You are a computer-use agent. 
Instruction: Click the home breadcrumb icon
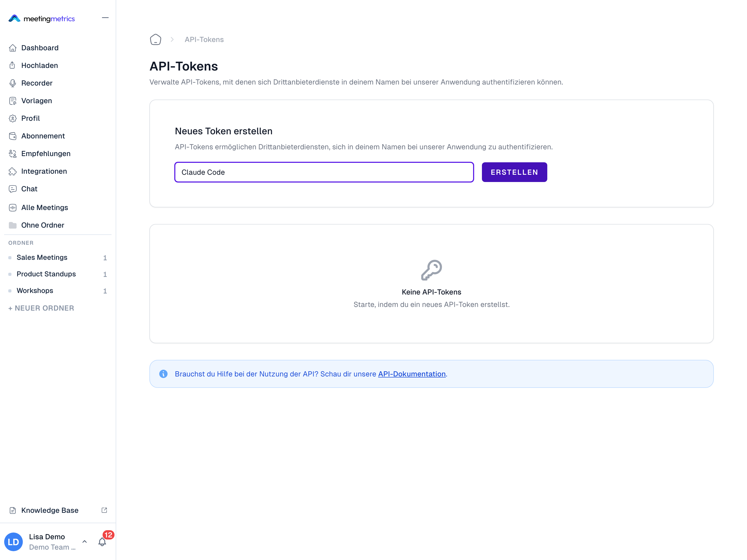[155, 39]
